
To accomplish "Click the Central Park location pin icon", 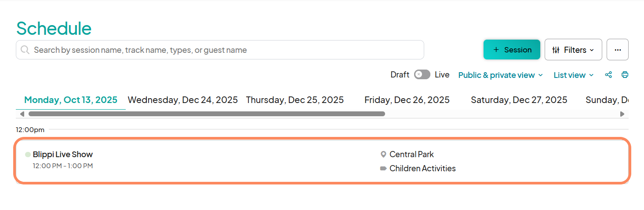I will [383, 155].
